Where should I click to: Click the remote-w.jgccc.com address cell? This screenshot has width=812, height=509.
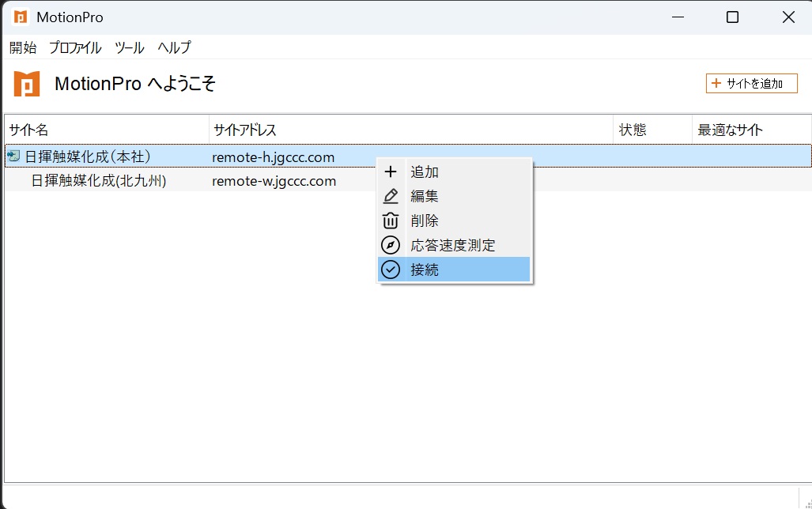[274, 181]
